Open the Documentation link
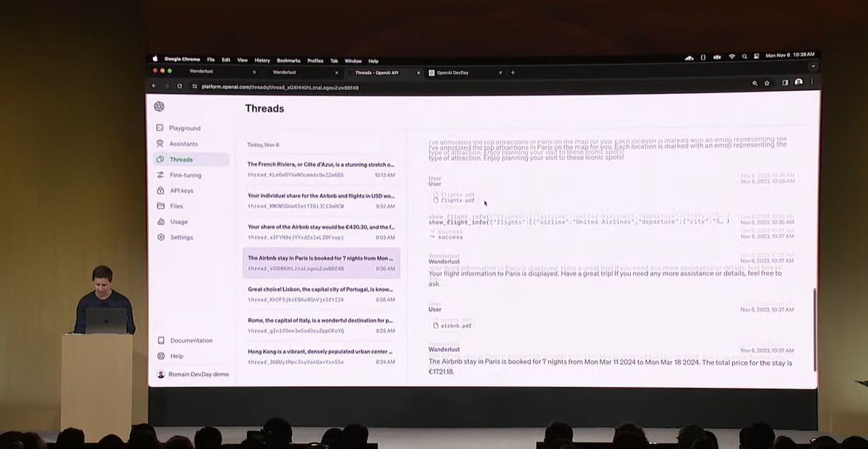The height and width of the screenshot is (449, 868). 191,340
